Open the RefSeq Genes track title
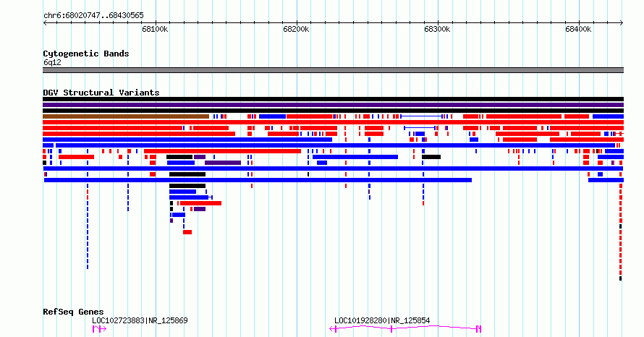The height and width of the screenshot is (337, 644). tap(73, 312)
